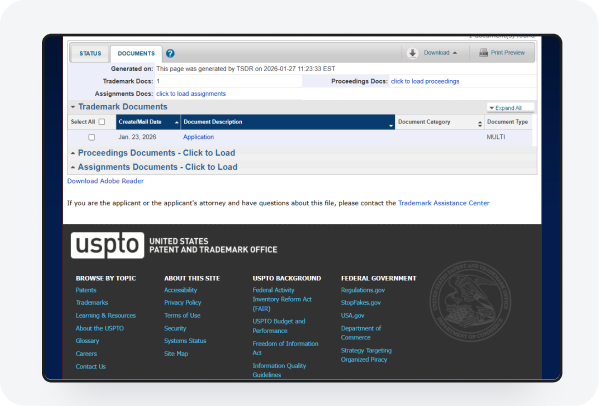Click the Print Preview printer icon
This screenshot has height=406, width=599.
tap(484, 53)
